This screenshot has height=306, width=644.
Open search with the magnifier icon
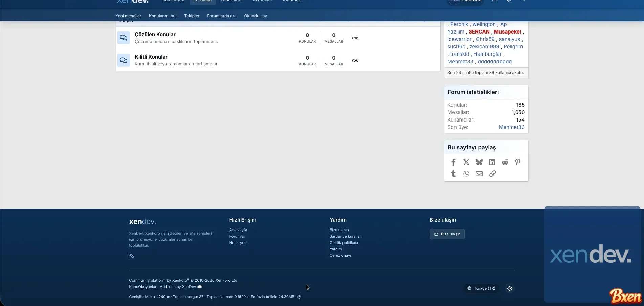(523, 1)
